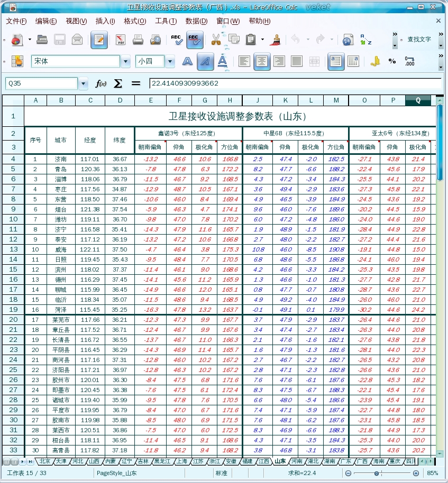
Task: Switch to the 广西 sheet tab
Action: point(362,461)
